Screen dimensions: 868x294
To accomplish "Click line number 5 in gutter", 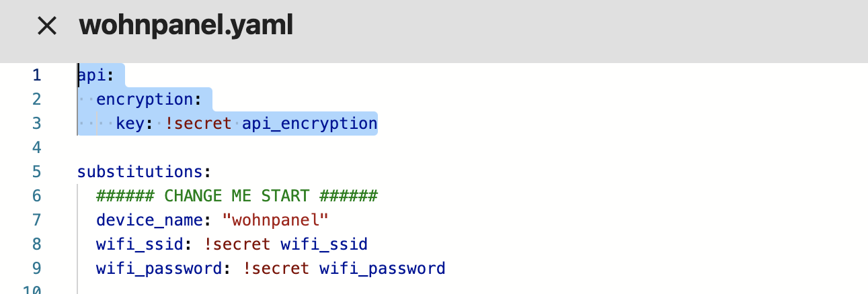I will tap(36, 172).
